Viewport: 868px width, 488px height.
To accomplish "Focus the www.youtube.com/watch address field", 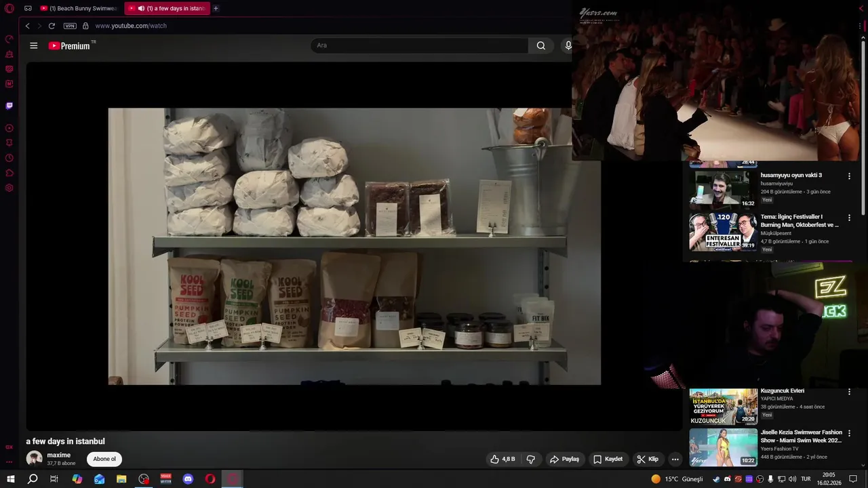I will pyautogui.click(x=131, y=26).
